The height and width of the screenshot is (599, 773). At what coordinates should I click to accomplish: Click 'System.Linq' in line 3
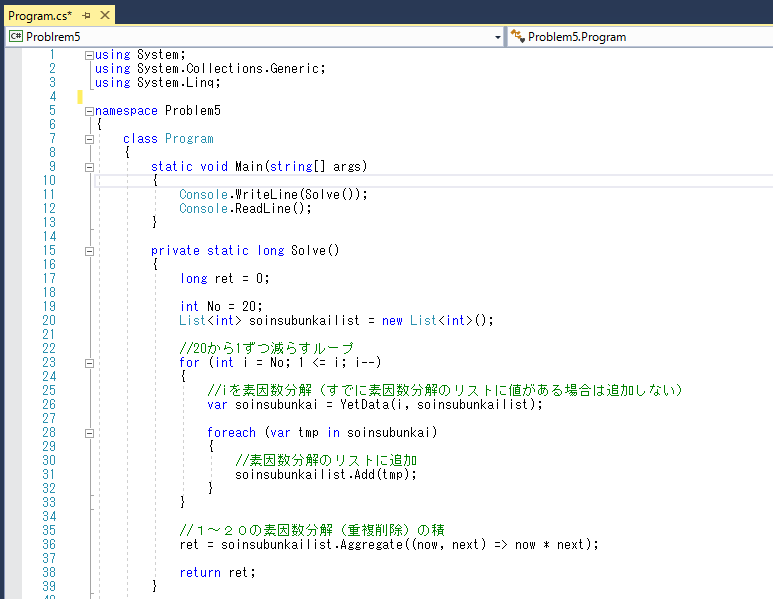[176, 82]
